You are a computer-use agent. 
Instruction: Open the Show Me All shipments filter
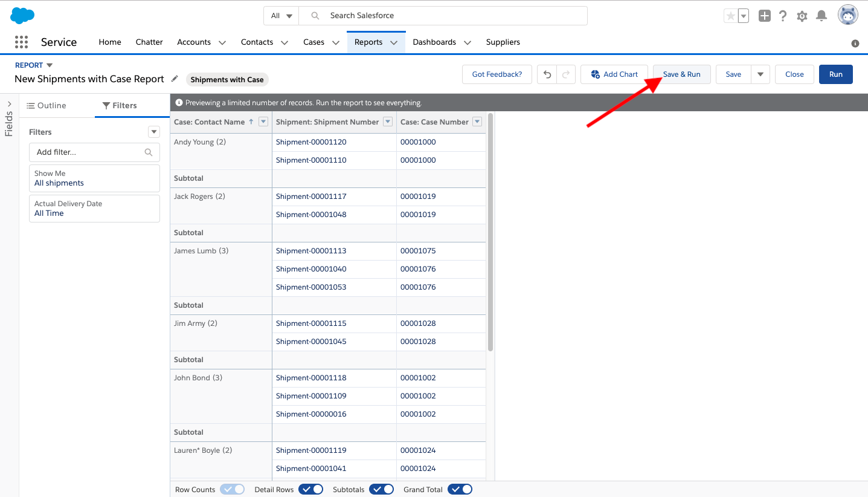[x=95, y=178]
